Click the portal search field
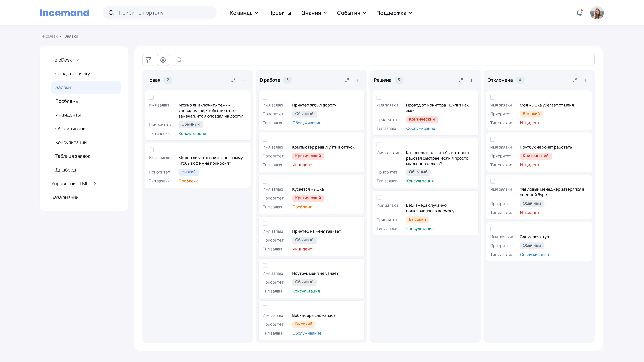Screen dimensions: 644x362 pos(160,13)
